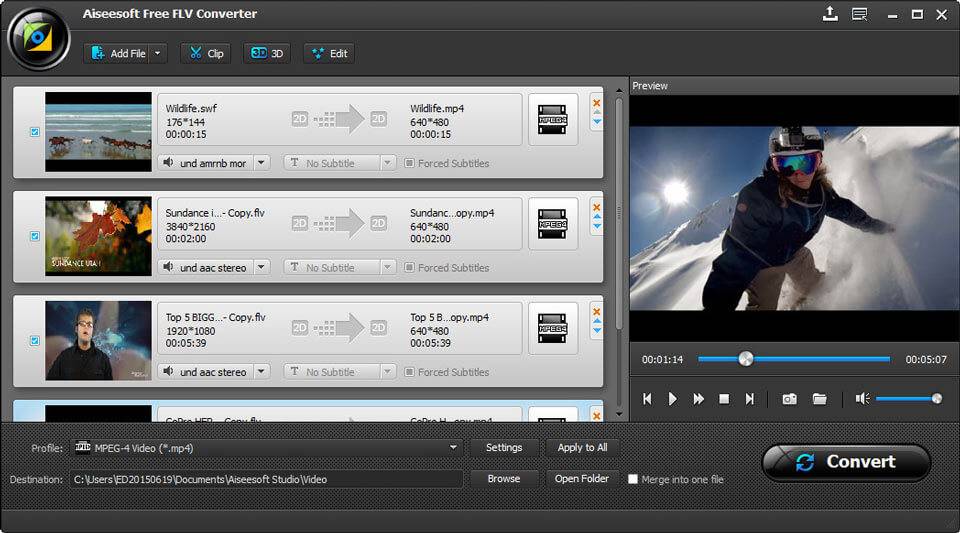Click the Destination path field
The height and width of the screenshot is (533, 960).
[x=266, y=479]
